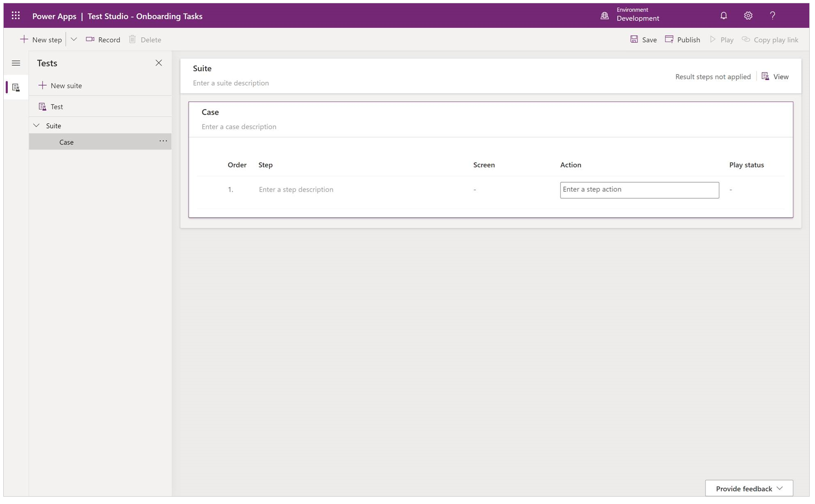Viewport: 815px width, 504px height.
Task: Collapse the Suite tree item
Action: [x=37, y=125]
